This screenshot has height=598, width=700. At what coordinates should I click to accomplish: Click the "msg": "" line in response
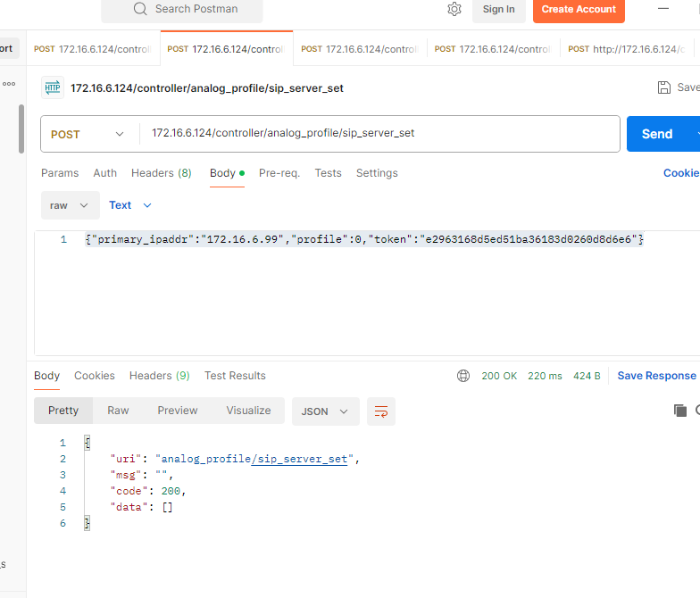[141, 475]
